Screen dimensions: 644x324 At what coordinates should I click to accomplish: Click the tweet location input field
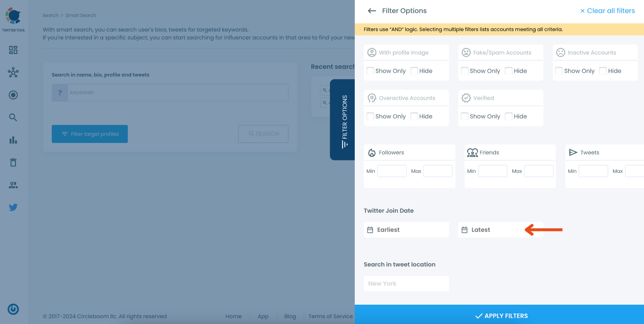(x=406, y=283)
